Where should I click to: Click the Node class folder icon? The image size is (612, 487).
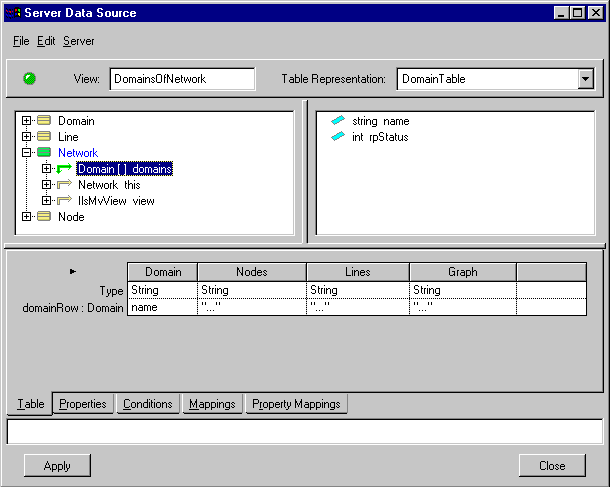[x=44, y=217]
